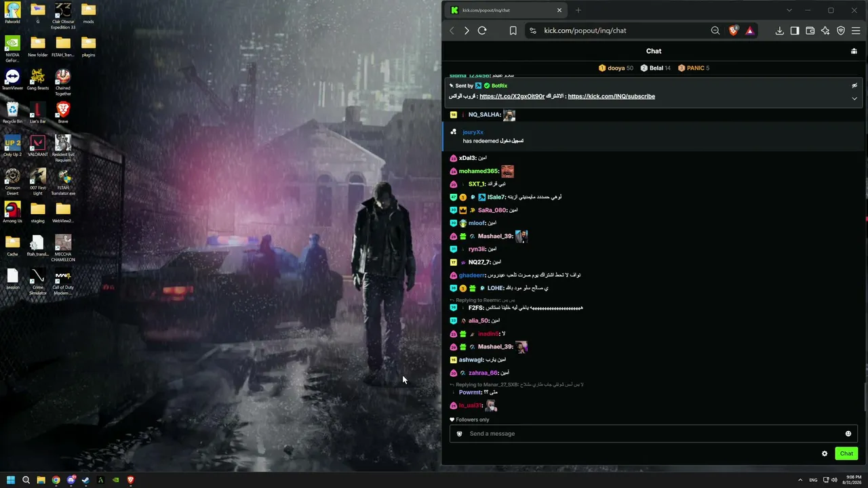Select the Cache folder on the desktop
The image size is (868, 488).
[12, 245]
